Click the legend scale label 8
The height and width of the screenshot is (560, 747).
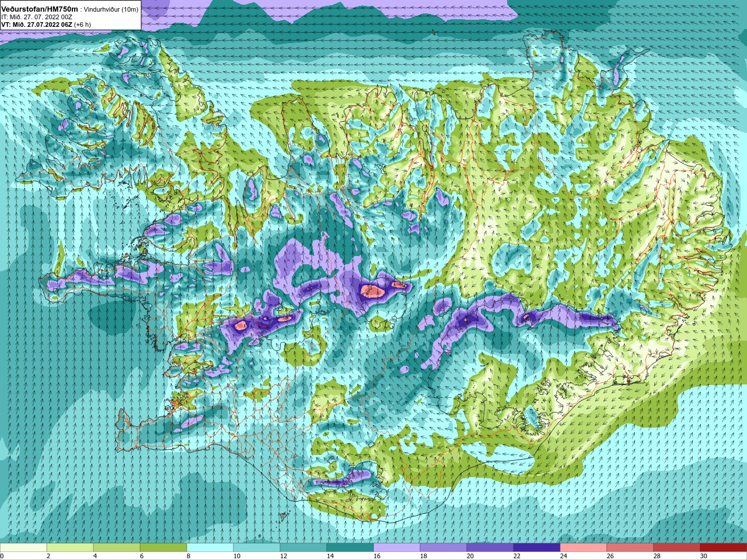pos(189,556)
